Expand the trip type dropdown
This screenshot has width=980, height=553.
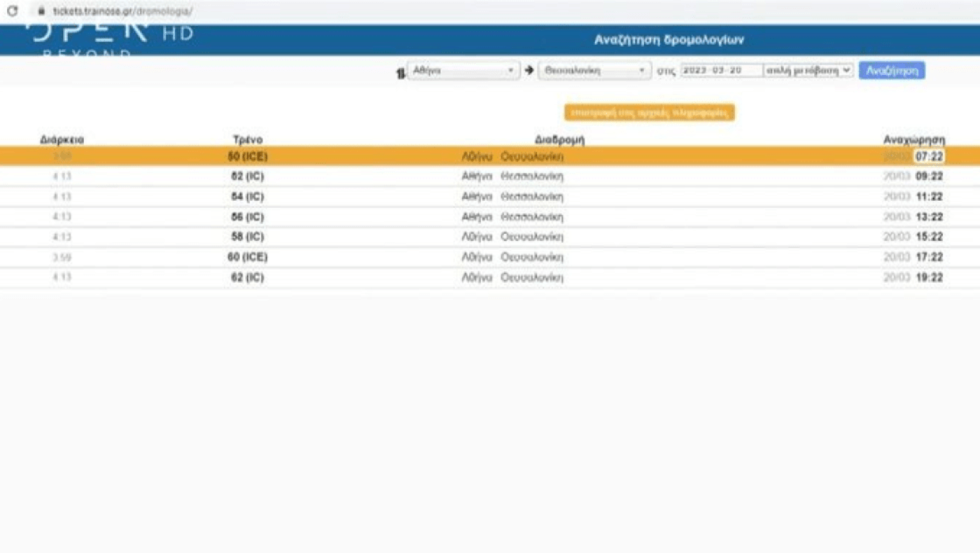pos(808,71)
